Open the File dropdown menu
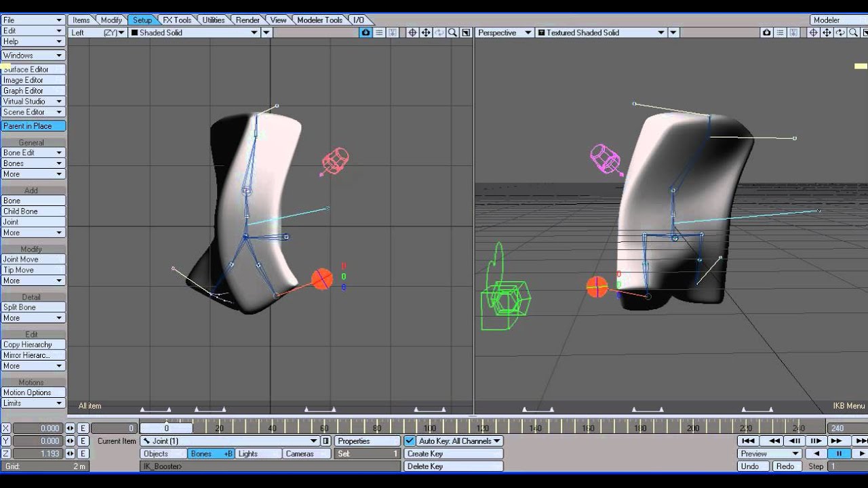 click(33, 20)
